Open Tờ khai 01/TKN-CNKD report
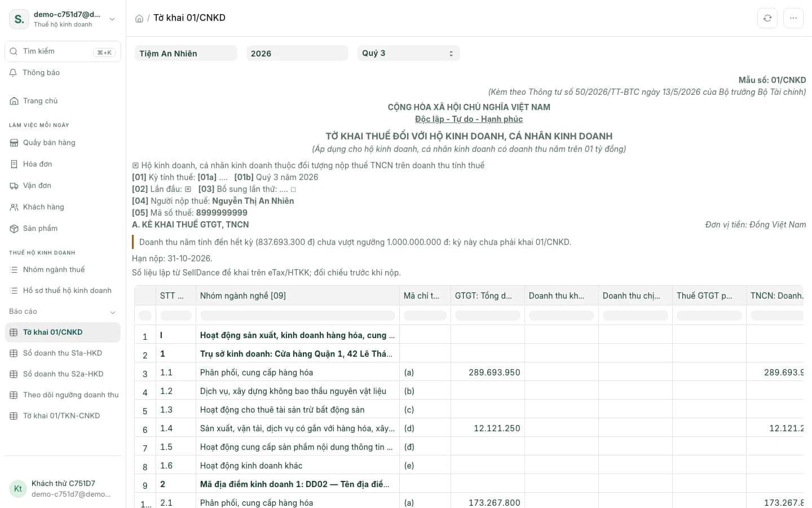This screenshot has width=812, height=508. coord(63,416)
